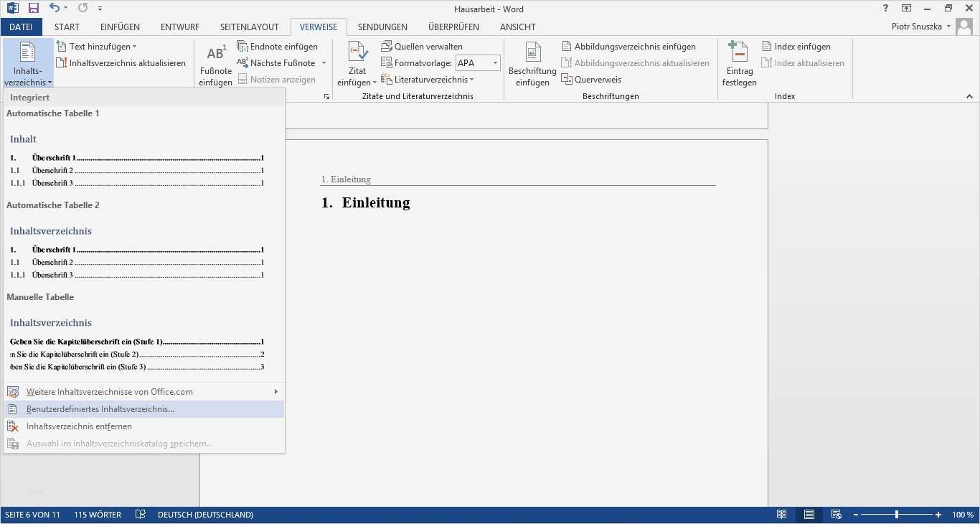Jump to next footnote with Nächste Fußnote
The image size is (980, 524).
(x=277, y=63)
